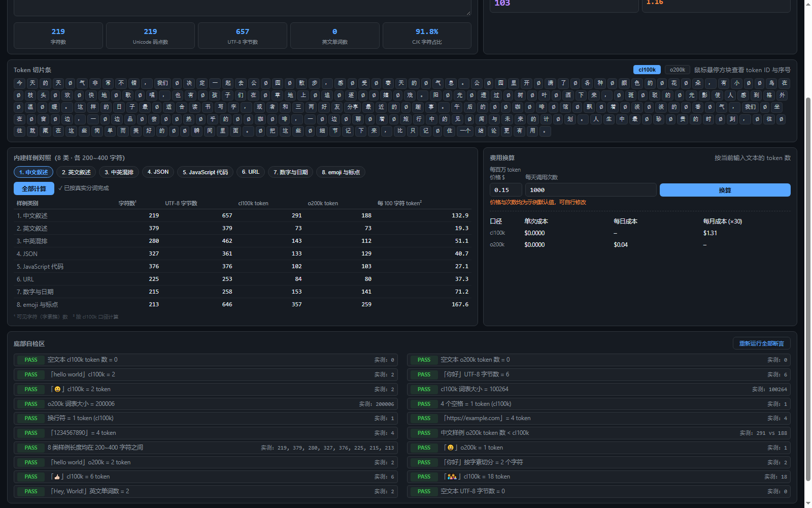Click the 4 个空格 = 1 token assertion
Screen dimensions: 812x508
599,404
